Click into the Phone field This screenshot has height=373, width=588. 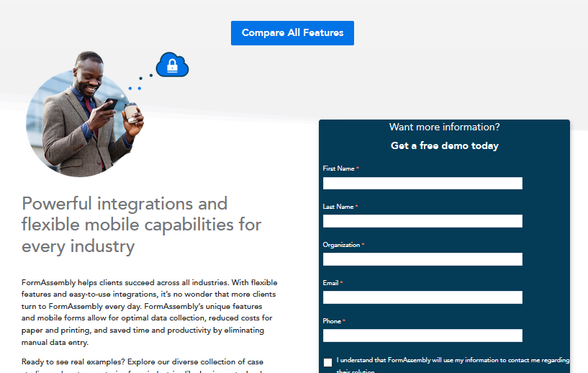tap(422, 336)
